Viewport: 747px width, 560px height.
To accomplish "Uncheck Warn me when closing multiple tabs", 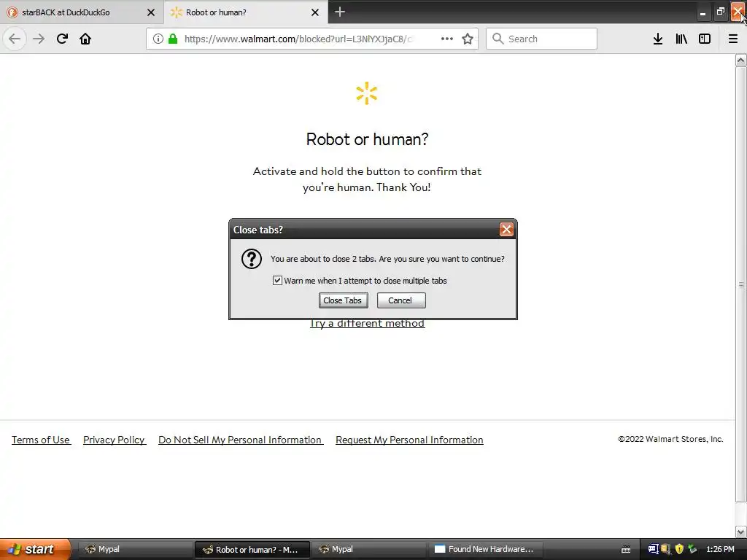I will tap(277, 281).
